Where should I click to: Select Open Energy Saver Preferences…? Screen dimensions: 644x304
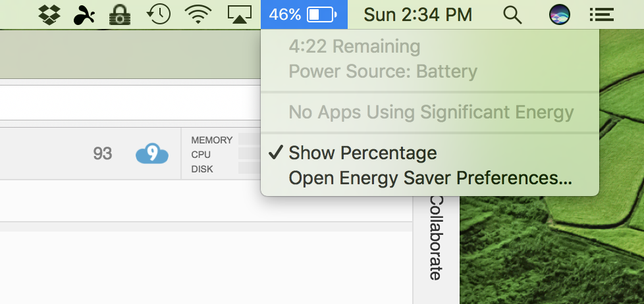[429, 178]
